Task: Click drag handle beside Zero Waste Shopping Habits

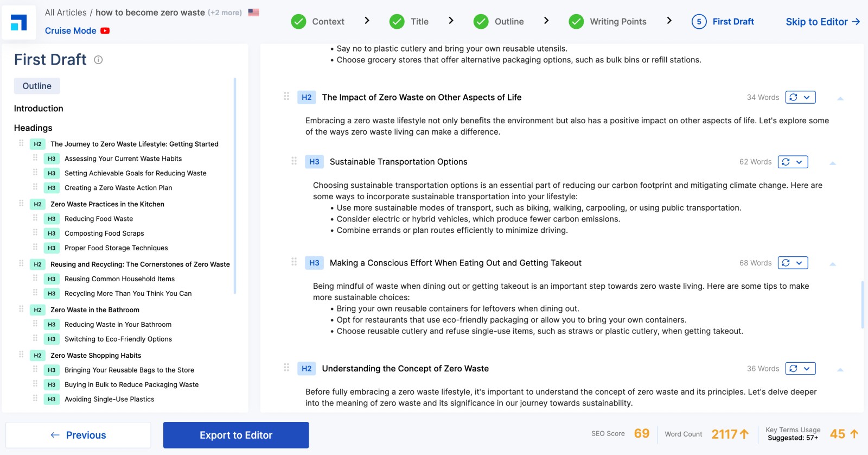Action: tap(21, 355)
